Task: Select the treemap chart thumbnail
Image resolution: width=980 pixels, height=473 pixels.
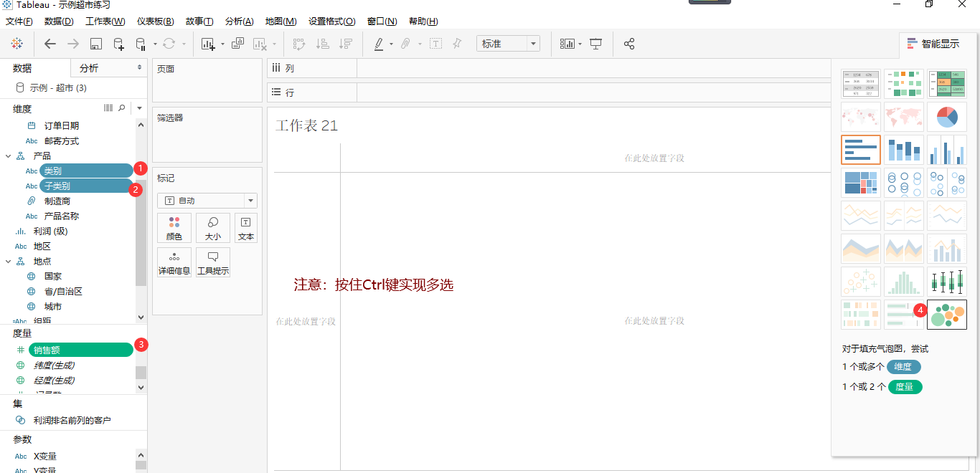Action: pos(861,182)
